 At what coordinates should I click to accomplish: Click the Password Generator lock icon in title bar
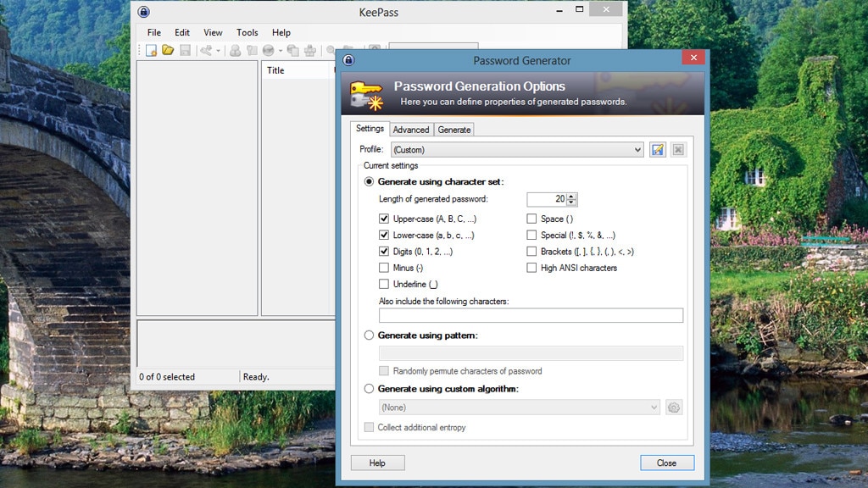point(348,60)
